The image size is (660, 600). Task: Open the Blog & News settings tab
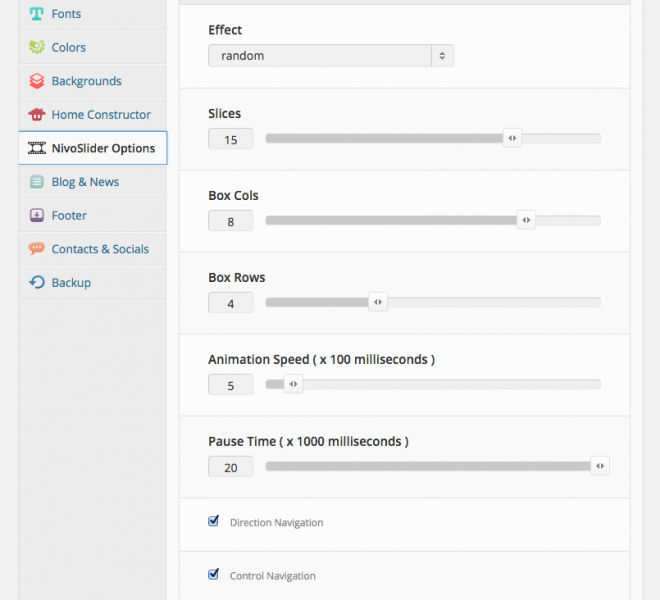[x=85, y=182]
